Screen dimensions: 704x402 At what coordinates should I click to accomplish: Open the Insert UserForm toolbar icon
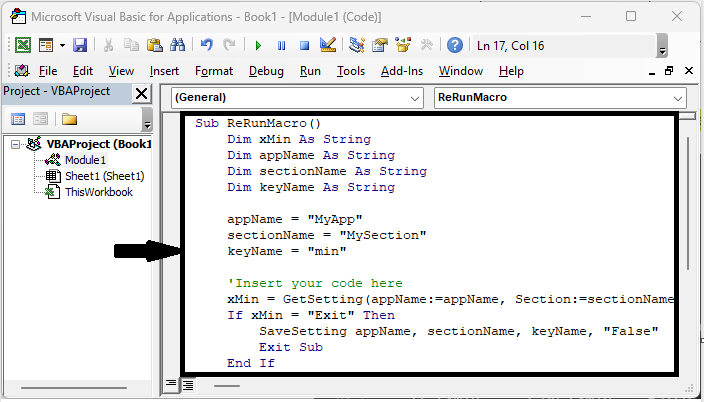click(46, 45)
